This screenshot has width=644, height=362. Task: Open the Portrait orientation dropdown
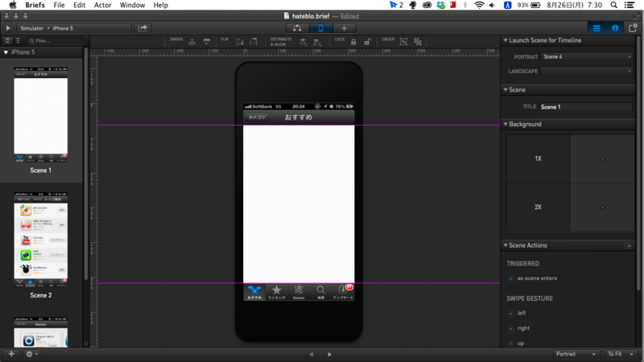tap(576, 354)
